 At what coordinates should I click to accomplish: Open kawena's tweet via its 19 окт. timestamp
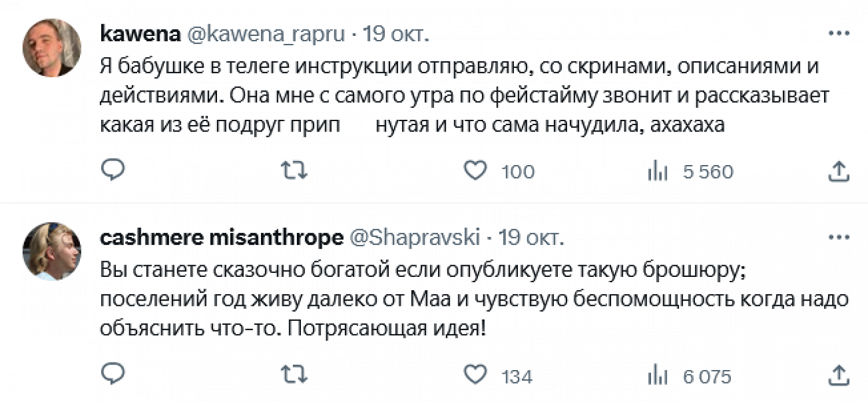click(x=396, y=34)
